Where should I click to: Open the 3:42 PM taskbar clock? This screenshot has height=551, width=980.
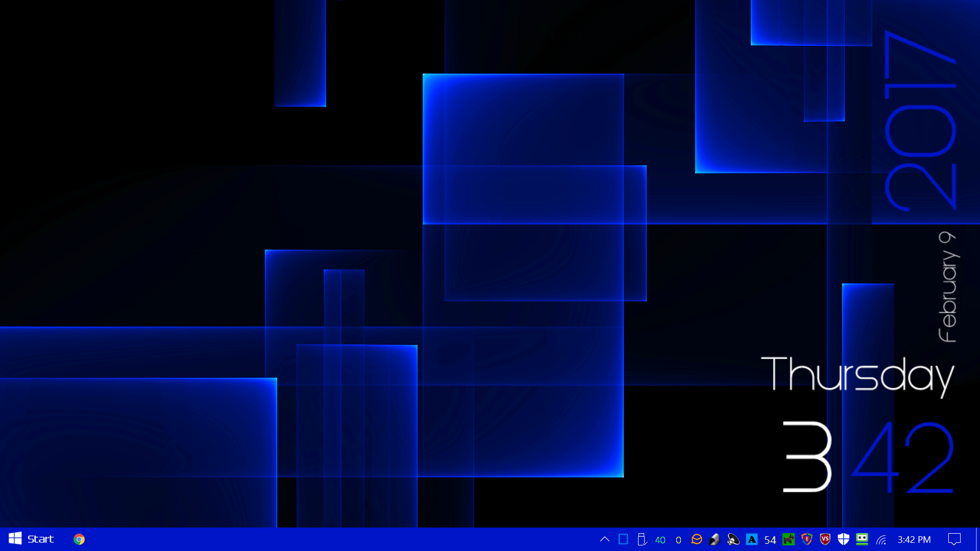(914, 539)
